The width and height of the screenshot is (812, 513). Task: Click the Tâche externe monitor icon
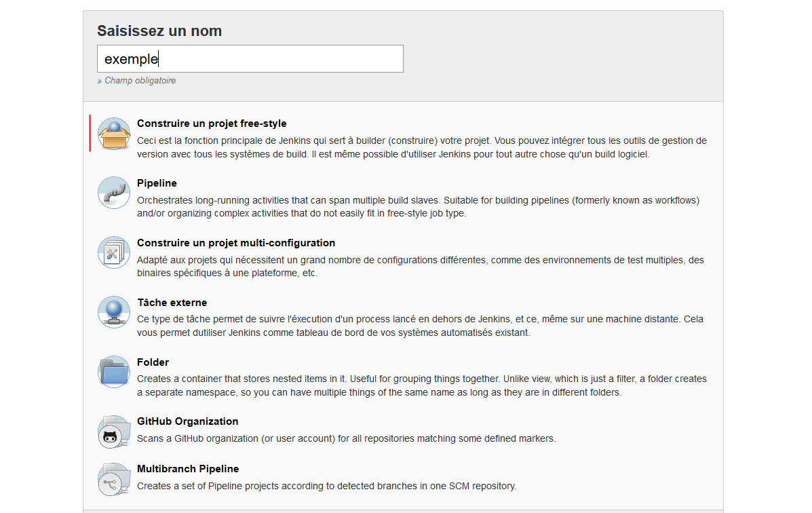[x=113, y=312]
